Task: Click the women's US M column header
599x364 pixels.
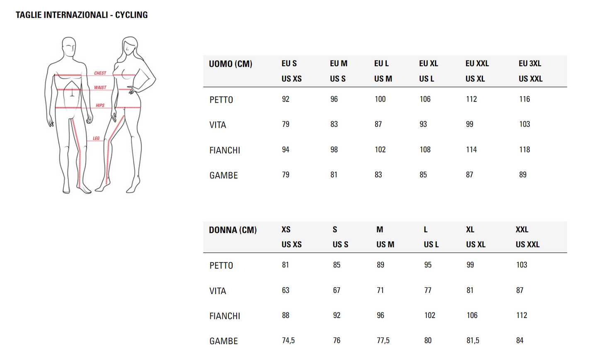Action: click(385, 245)
